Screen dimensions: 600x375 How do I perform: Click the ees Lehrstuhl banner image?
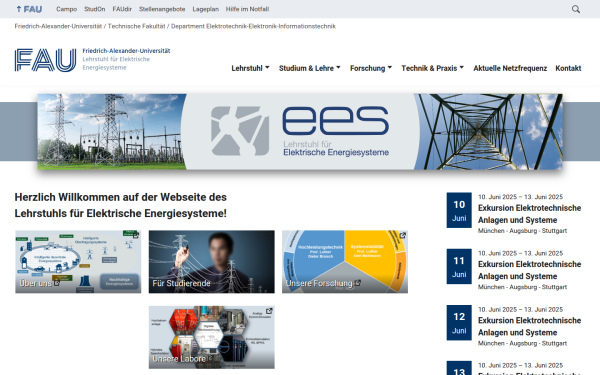click(300, 132)
